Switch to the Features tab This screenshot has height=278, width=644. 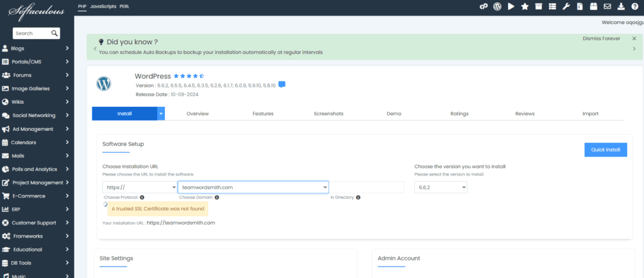point(263,114)
